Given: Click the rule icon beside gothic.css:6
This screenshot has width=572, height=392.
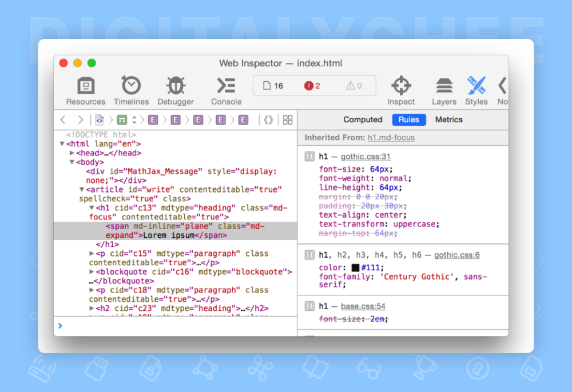Looking at the screenshot, I should click(x=309, y=255).
